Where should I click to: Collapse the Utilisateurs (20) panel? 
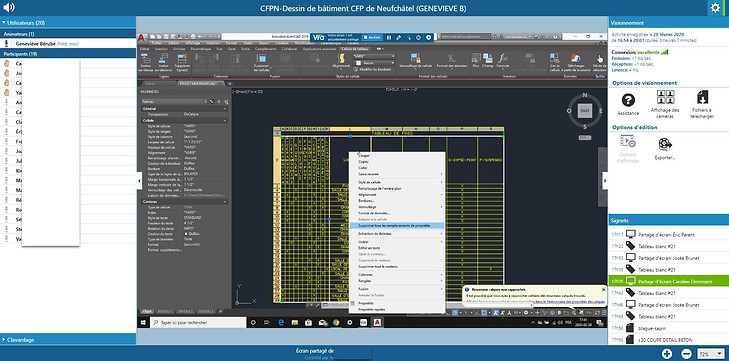coord(4,22)
